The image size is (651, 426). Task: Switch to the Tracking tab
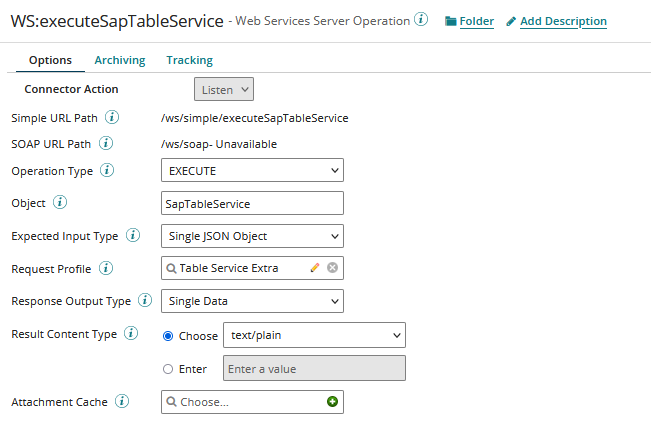(x=189, y=60)
